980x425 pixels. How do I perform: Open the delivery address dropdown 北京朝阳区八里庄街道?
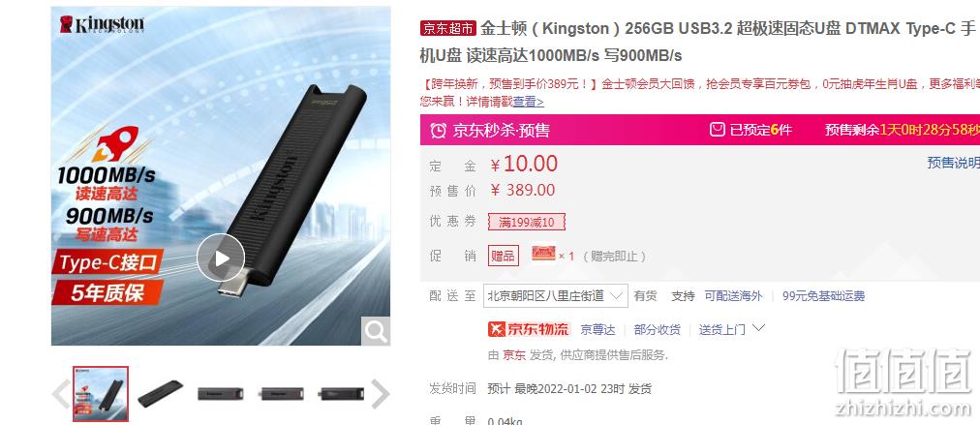click(x=556, y=295)
